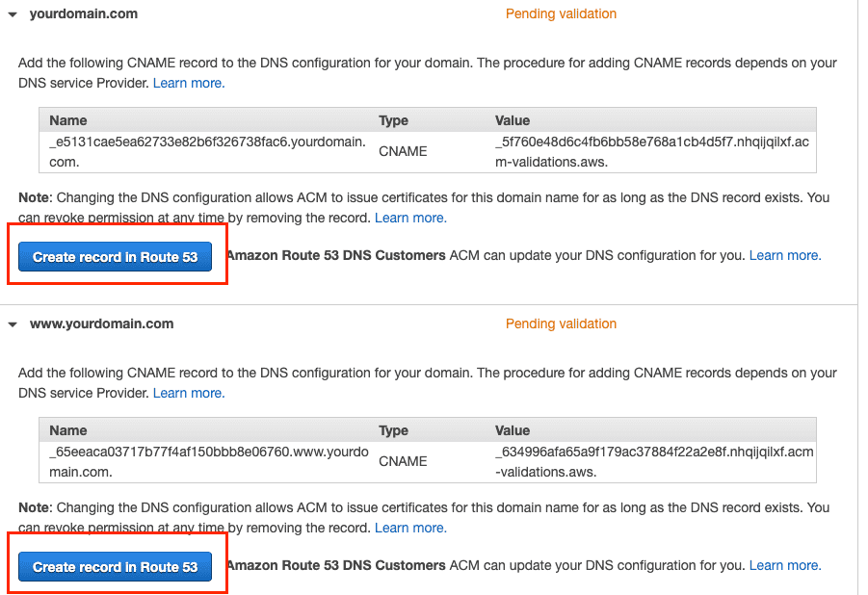Click Create record in Route 53 for www.yourdomain.com
The image size is (868, 595).
coord(115,566)
